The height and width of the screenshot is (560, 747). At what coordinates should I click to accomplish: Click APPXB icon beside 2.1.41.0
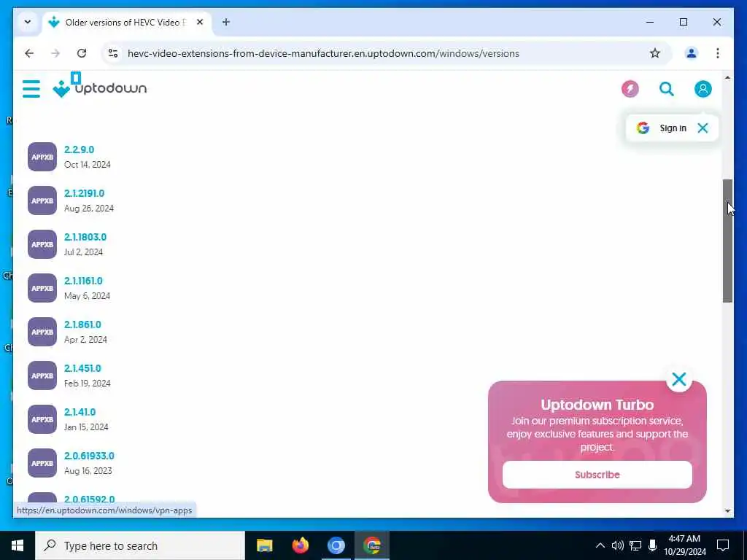(42, 419)
